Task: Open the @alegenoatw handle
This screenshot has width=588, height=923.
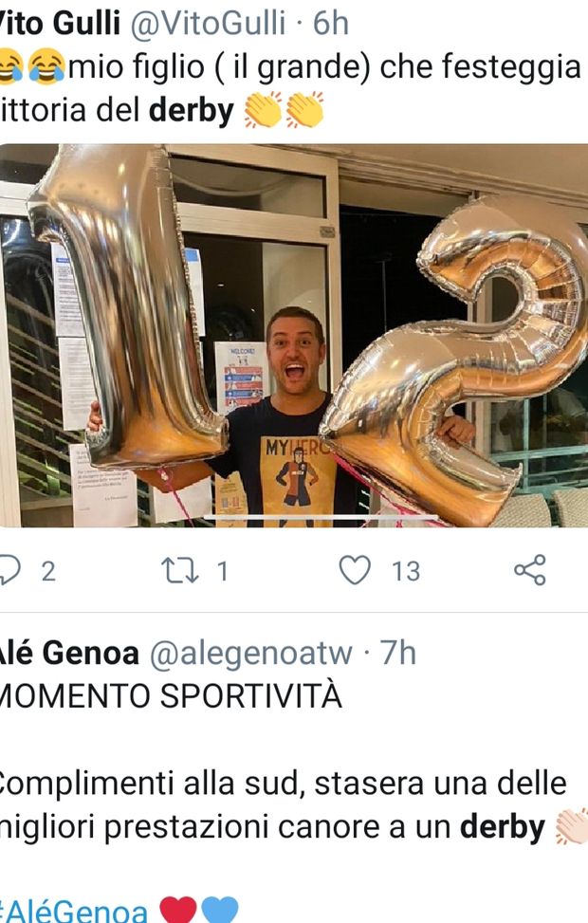Action: [250, 654]
